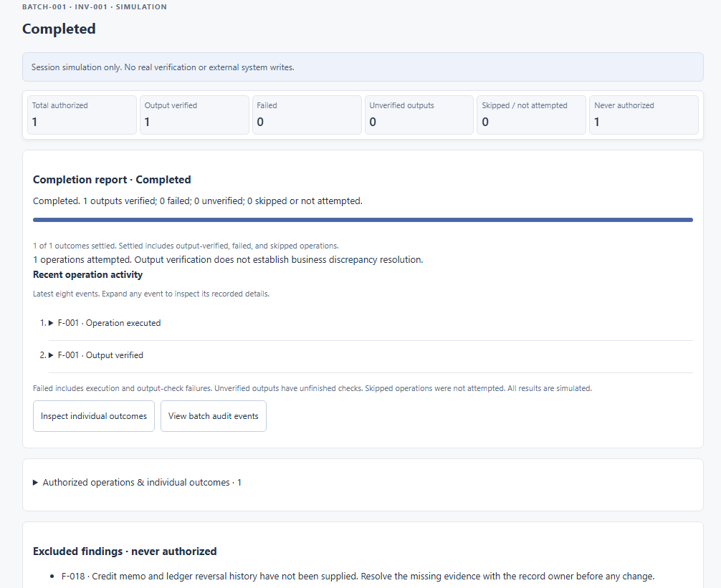Click the Total authorized stat card
This screenshot has width=721, height=588.
[x=82, y=115]
